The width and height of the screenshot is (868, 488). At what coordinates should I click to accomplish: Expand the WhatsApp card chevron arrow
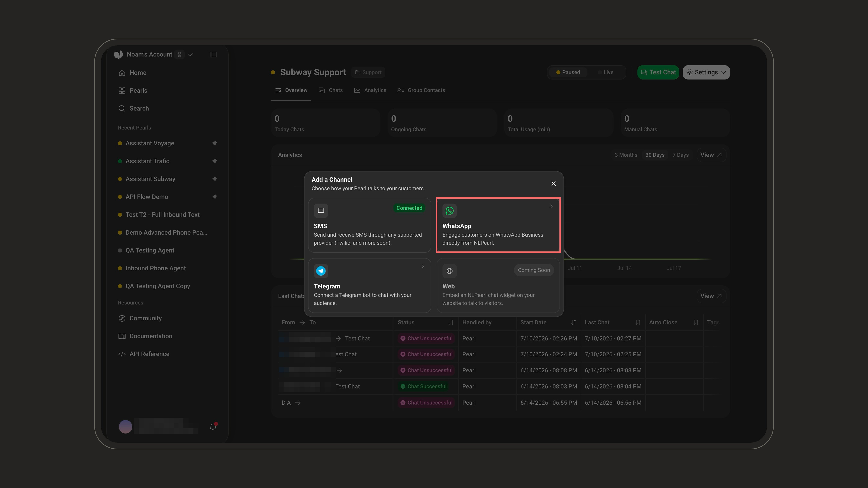(x=551, y=206)
